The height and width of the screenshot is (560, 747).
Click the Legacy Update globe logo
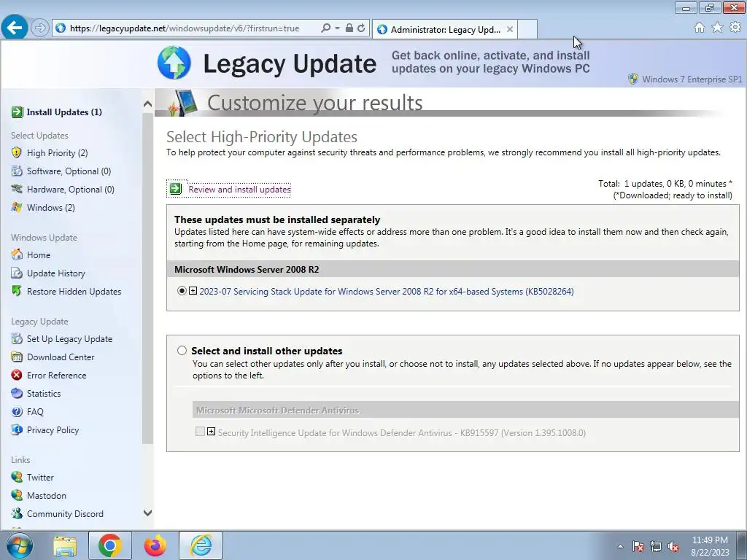pyautogui.click(x=174, y=63)
